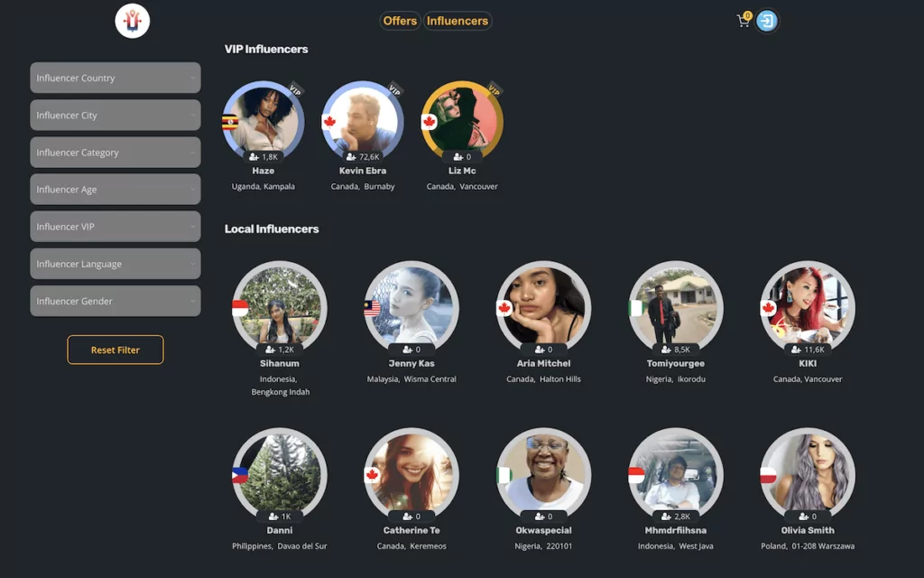Select the Influencer VIP filter dropdown
This screenshot has width=924, height=578.
115,227
